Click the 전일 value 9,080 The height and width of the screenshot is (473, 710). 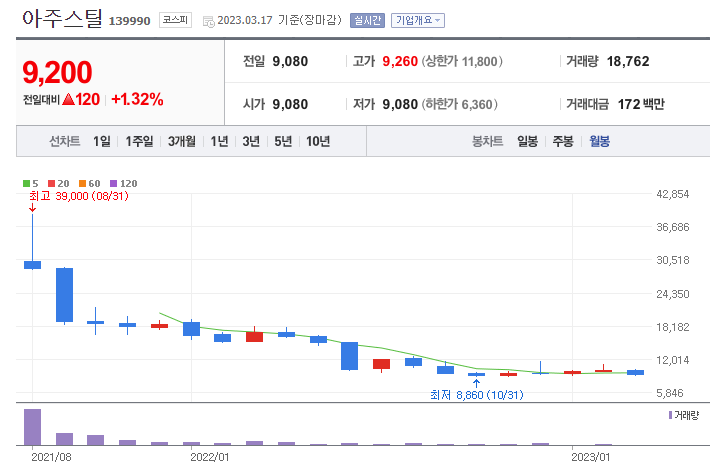click(290, 61)
